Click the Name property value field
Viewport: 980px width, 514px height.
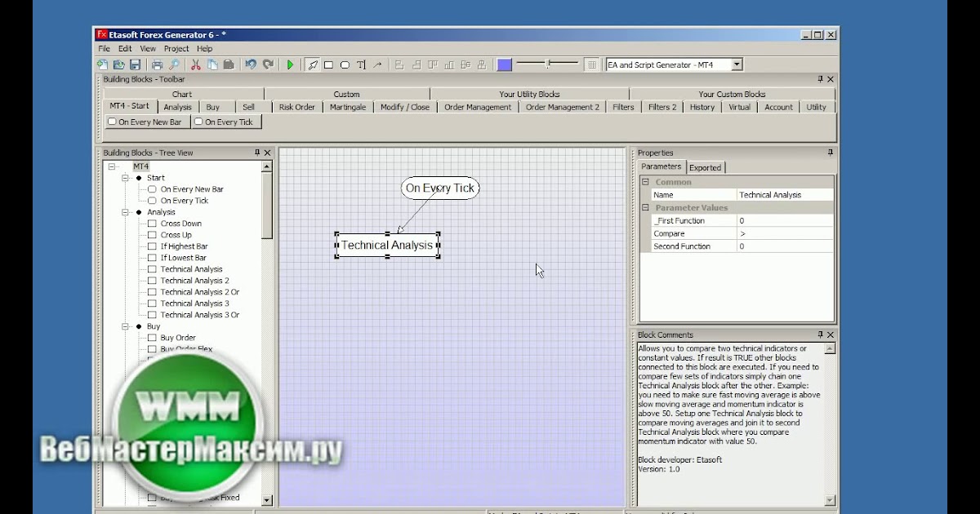785,195
